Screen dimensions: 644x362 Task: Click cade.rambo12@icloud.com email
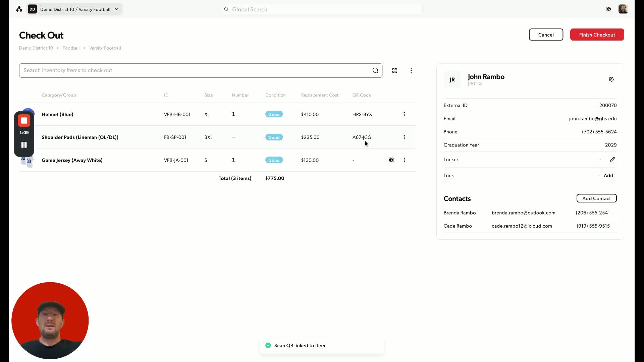(x=522, y=226)
